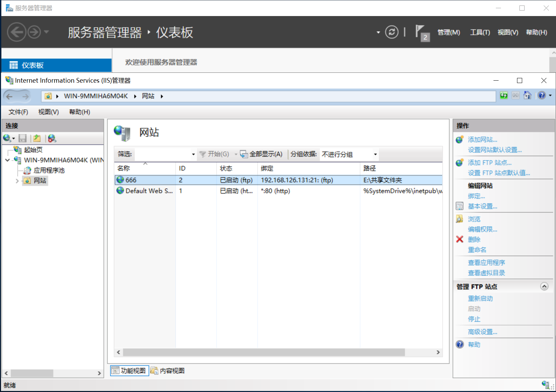Image resolution: width=556 pixels, height=392 pixels.
Task: Click Server Manager refresh circle icon
Action: coord(392,32)
